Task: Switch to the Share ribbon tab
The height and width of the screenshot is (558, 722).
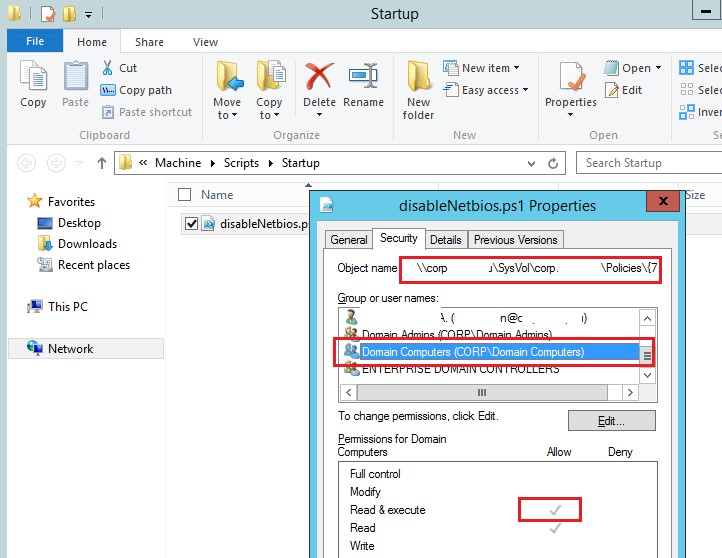Action: coord(149,42)
